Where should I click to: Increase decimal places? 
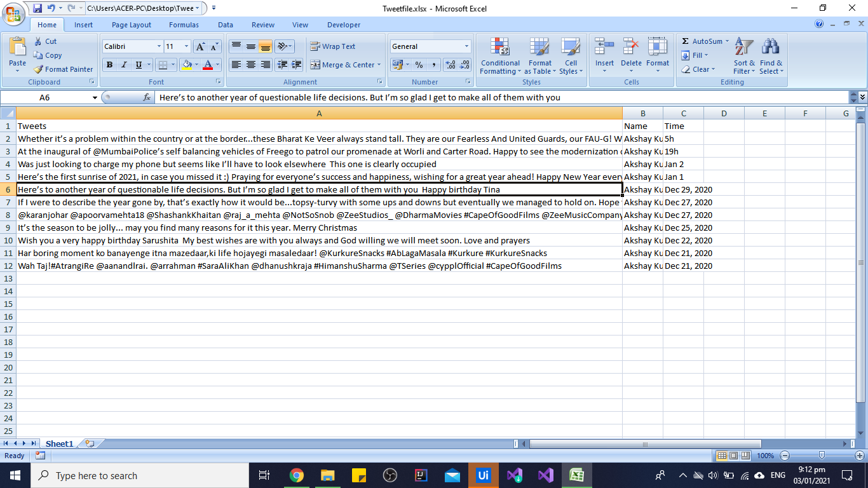(451, 65)
